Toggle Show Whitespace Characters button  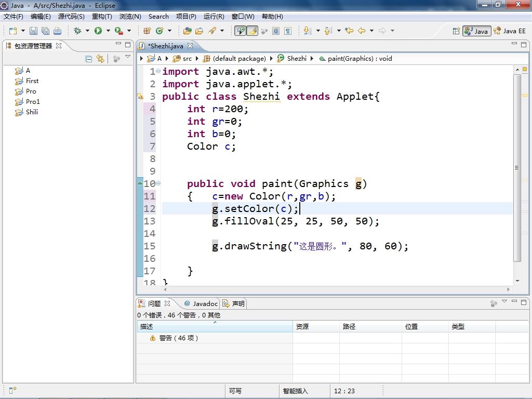[x=288, y=31]
